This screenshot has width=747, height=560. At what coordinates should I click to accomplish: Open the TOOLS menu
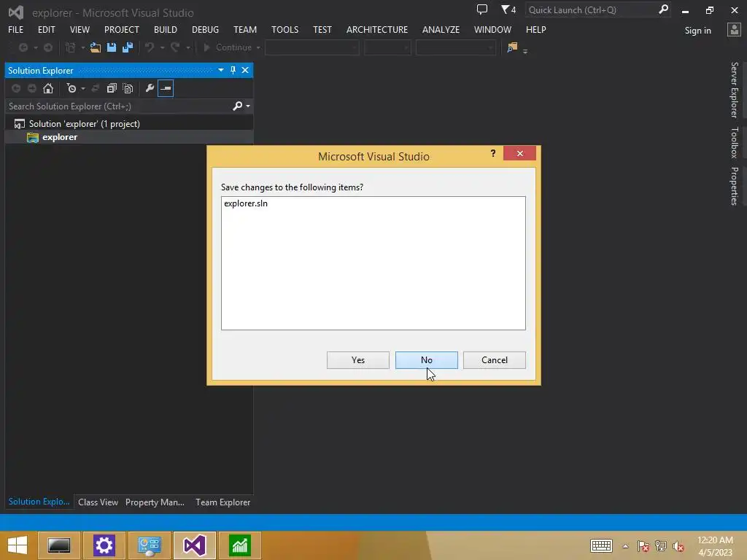[x=285, y=29]
